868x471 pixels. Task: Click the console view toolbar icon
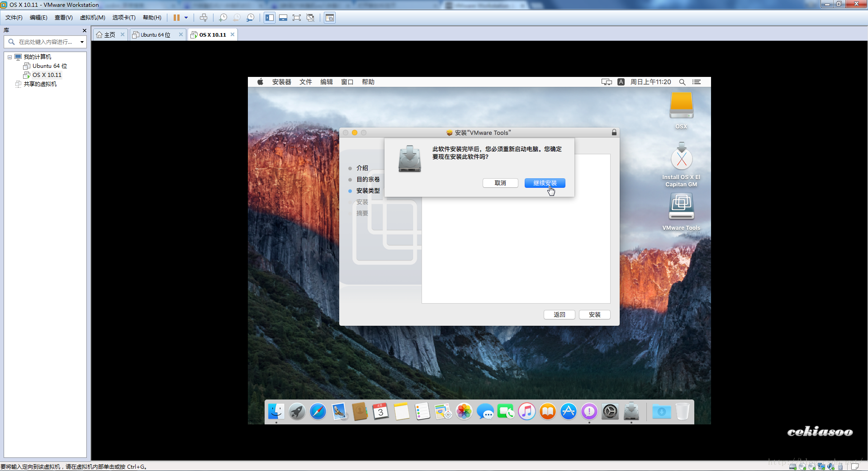(330, 18)
